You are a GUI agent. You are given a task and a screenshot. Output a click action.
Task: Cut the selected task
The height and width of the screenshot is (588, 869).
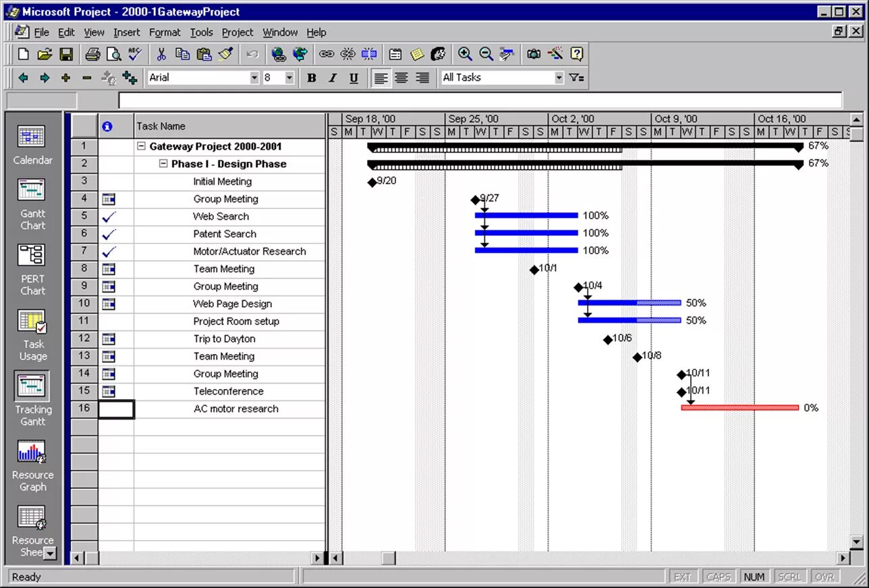pos(161,55)
